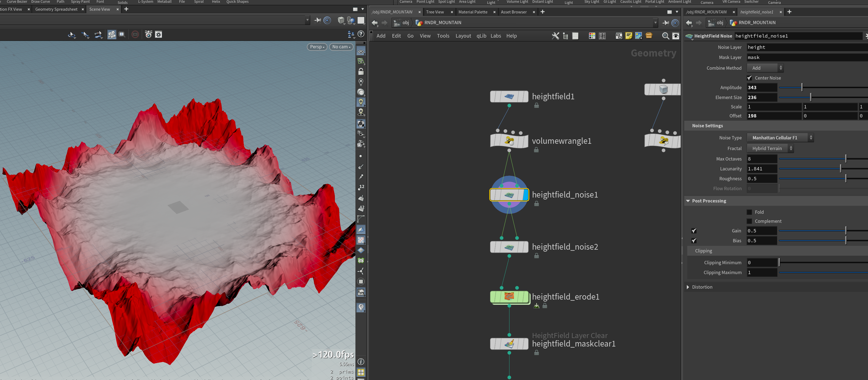
Task: Open the Fractal dropdown
Action: pyautogui.click(x=770, y=148)
